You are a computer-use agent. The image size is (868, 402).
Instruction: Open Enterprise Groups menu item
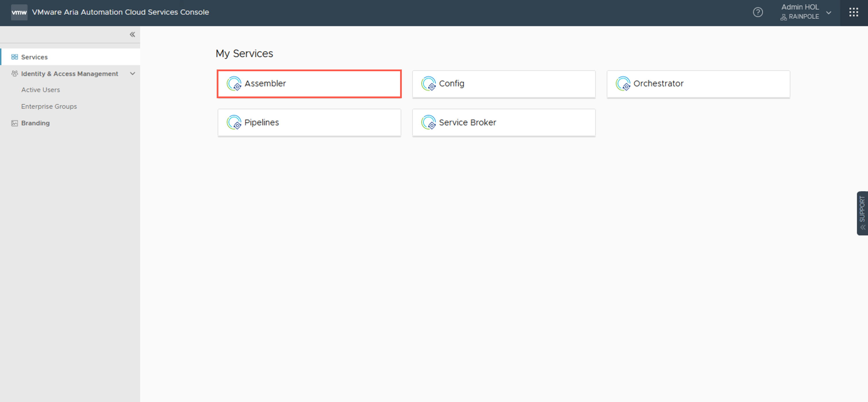pyautogui.click(x=49, y=107)
